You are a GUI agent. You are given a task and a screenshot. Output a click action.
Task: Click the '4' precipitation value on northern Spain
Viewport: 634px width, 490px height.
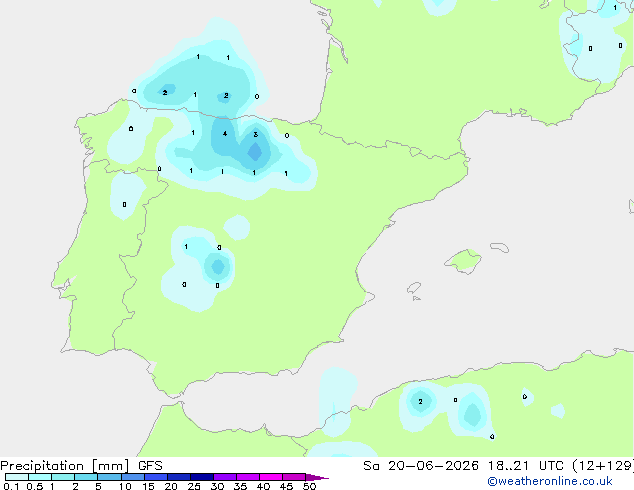[225, 133]
